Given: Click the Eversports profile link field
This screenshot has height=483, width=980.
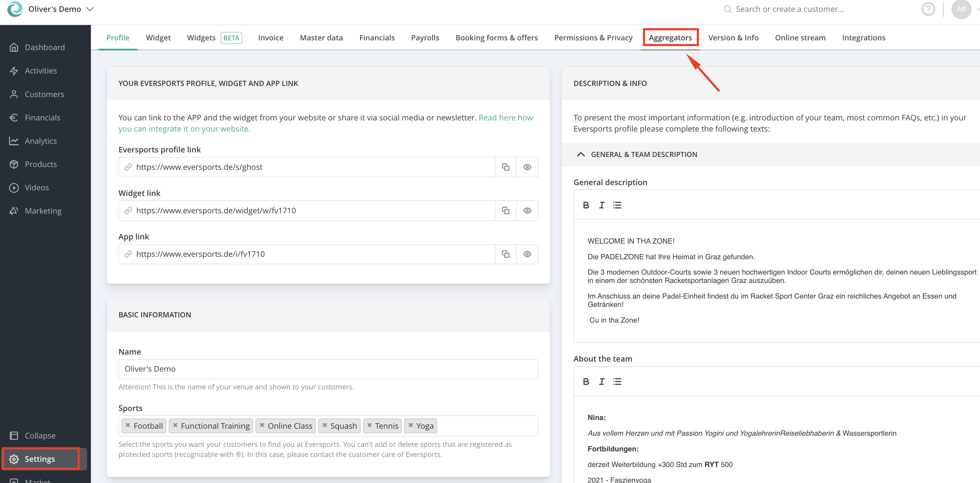Looking at the screenshot, I should tap(306, 167).
